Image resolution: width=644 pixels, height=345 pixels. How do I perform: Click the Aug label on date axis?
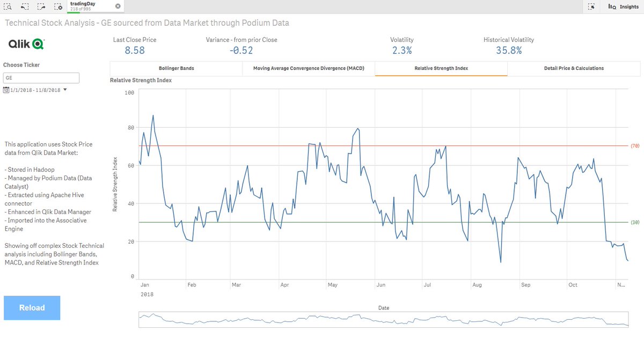(477, 285)
